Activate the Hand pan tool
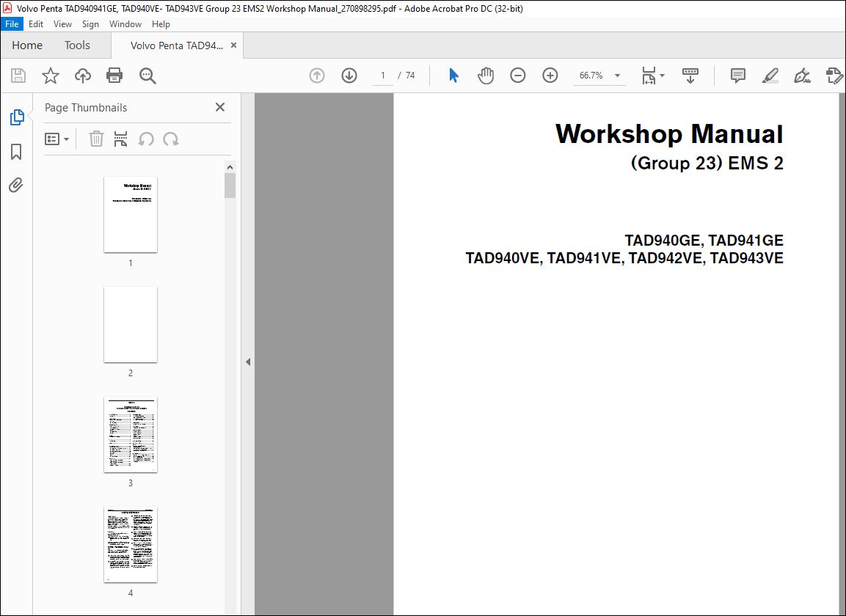Viewport: 846px width, 616px height. 486,76
